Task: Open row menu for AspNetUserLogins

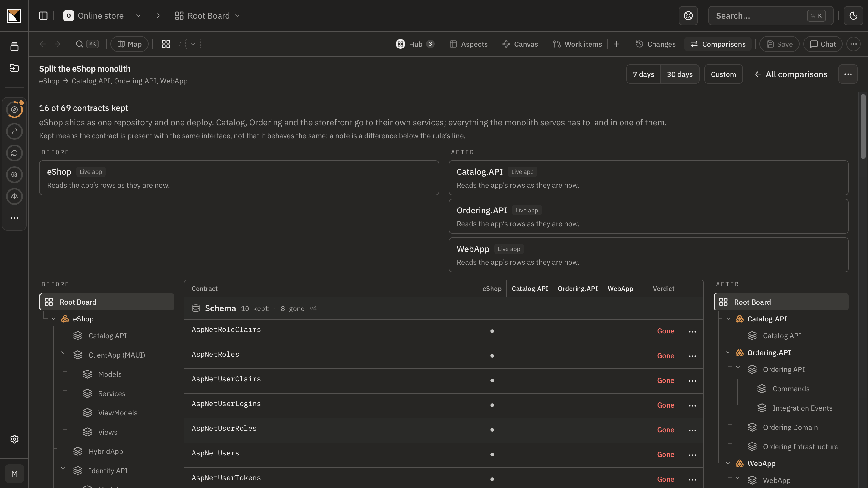Action: click(x=693, y=406)
